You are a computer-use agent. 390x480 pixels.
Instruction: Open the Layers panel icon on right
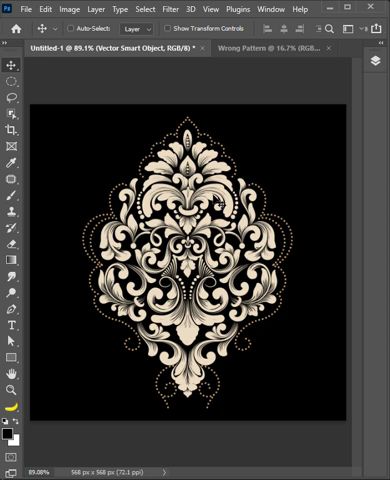point(376,61)
